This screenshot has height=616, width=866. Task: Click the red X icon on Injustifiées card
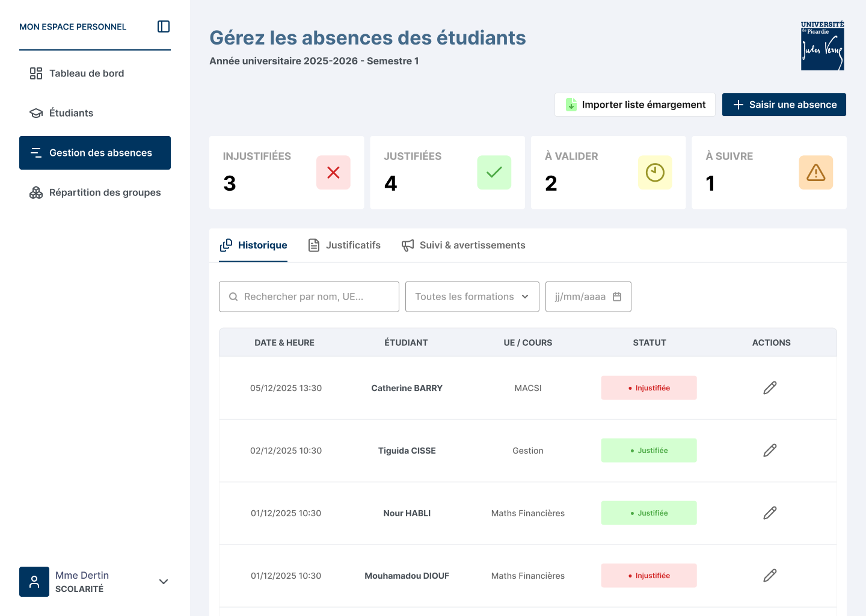tap(333, 173)
